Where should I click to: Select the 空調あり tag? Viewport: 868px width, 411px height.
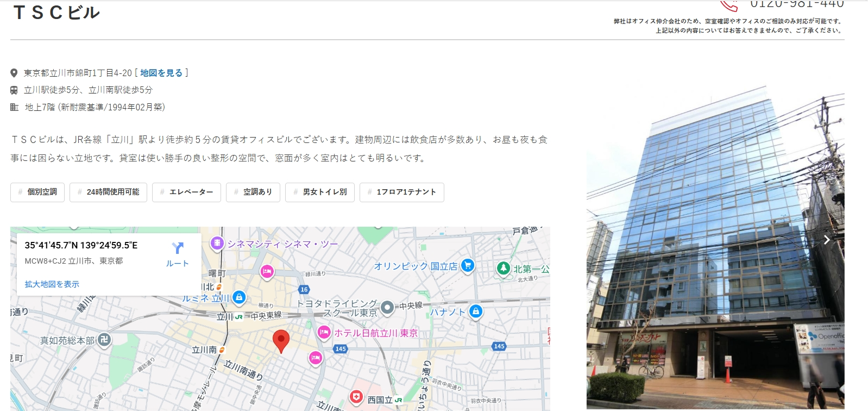[253, 192]
